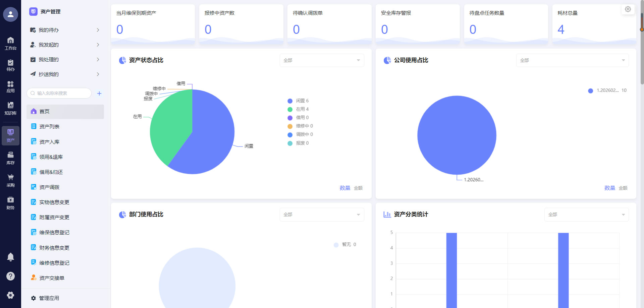
Task: Click 管理应用 at the sidebar bottom
Action: [49, 298]
